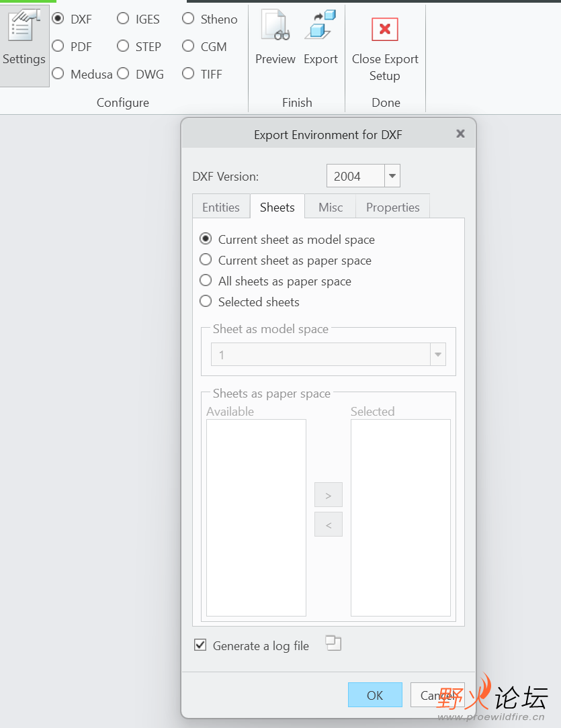
Task: Click the move right arrow button
Action: tap(329, 495)
